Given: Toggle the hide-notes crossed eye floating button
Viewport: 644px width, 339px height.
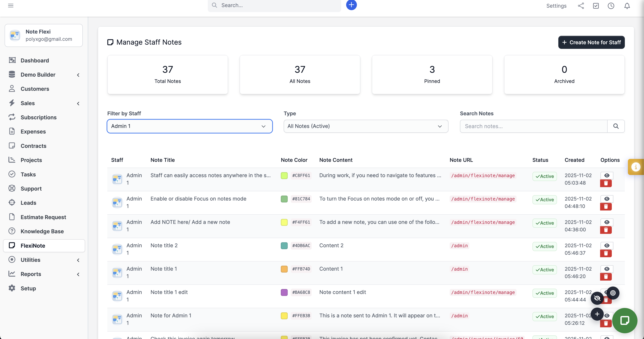Looking at the screenshot, I should 597,298.
